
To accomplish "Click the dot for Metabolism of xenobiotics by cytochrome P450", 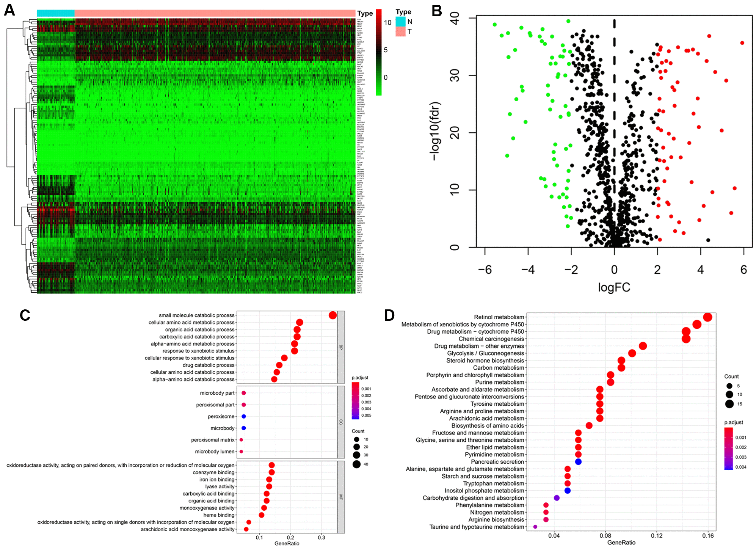I will [697, 324].
